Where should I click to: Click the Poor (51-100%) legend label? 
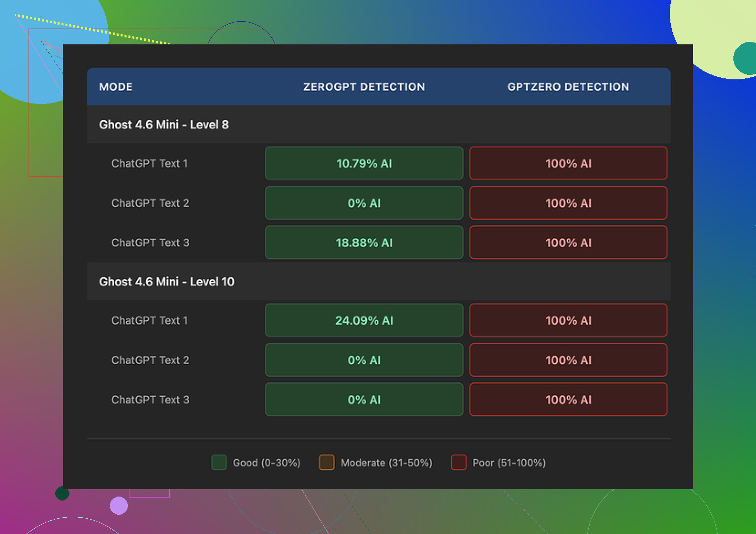(x=509, y=463)
